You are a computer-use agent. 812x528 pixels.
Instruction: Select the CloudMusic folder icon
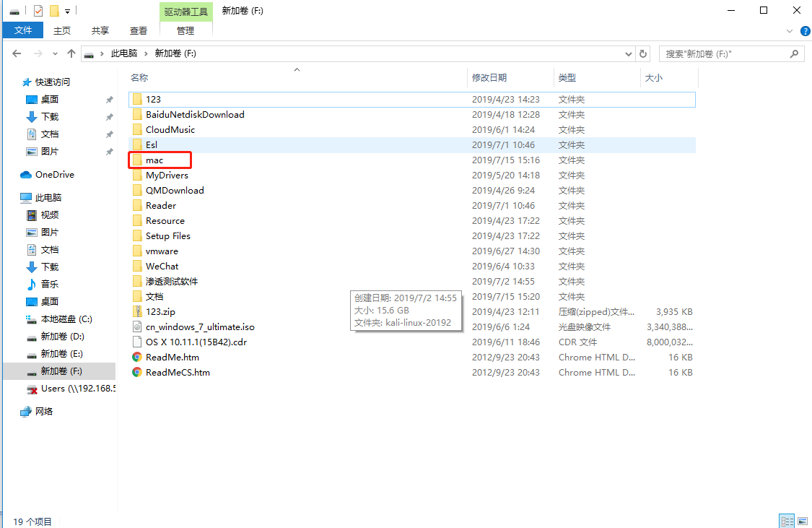coord(137,129)
